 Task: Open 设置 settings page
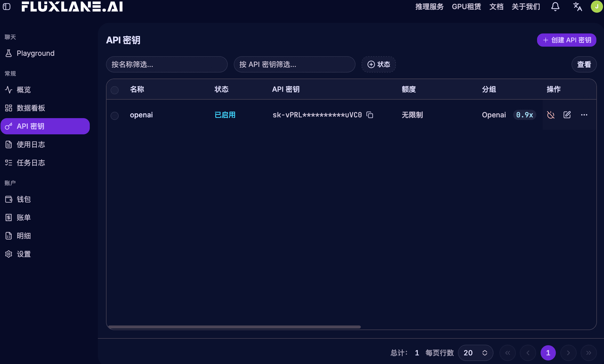point(45,254)
